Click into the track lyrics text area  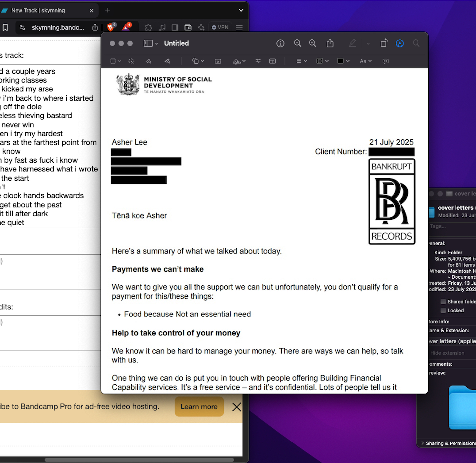coord(50,147)
